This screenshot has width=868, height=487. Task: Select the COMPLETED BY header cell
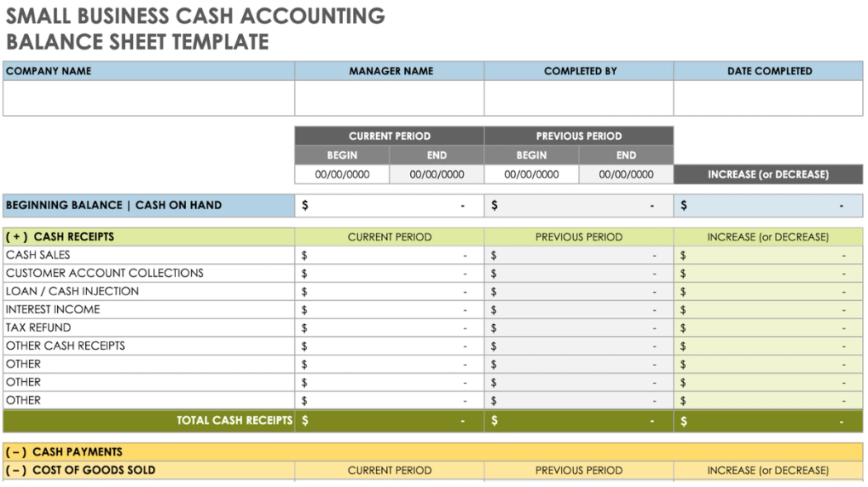[x=579, y=71]
